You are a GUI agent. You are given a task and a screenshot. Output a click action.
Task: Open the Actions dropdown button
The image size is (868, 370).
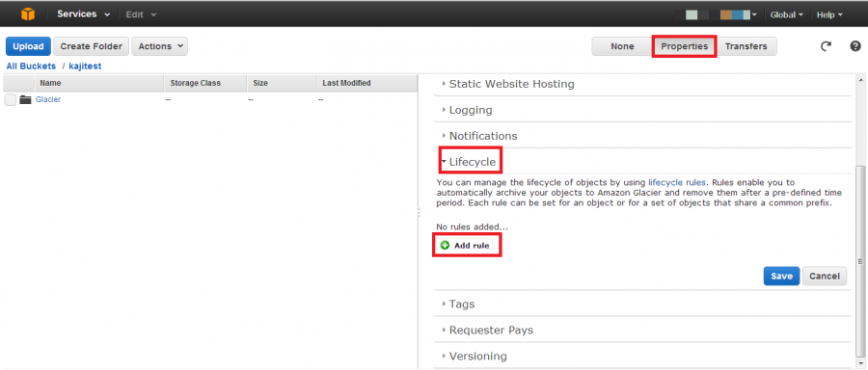(159, 46)
